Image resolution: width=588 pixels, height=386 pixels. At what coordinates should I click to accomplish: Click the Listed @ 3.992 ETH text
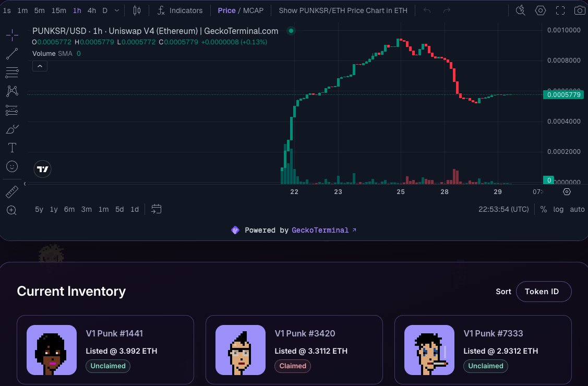click(122, 351)
